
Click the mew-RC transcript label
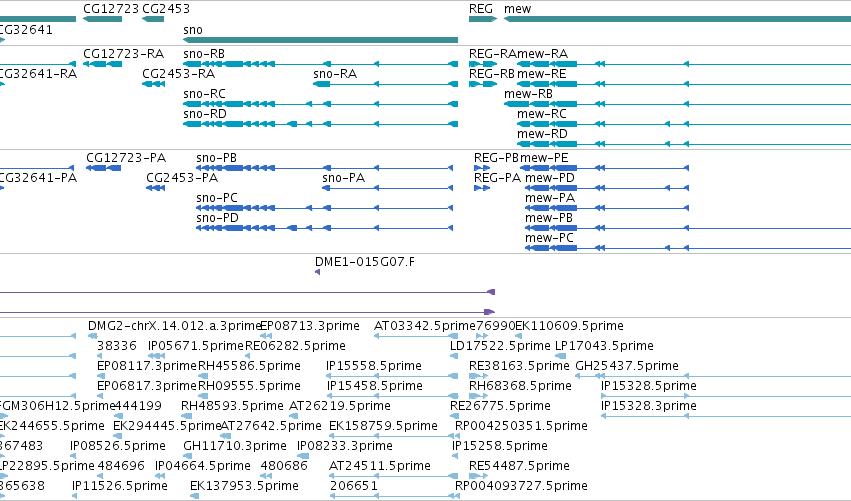pos(542,114)
